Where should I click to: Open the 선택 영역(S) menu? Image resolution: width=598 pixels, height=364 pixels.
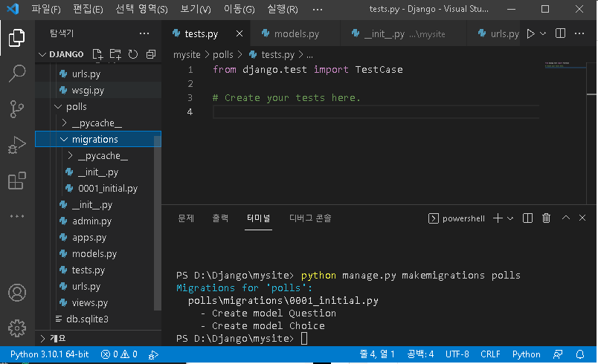141,9
